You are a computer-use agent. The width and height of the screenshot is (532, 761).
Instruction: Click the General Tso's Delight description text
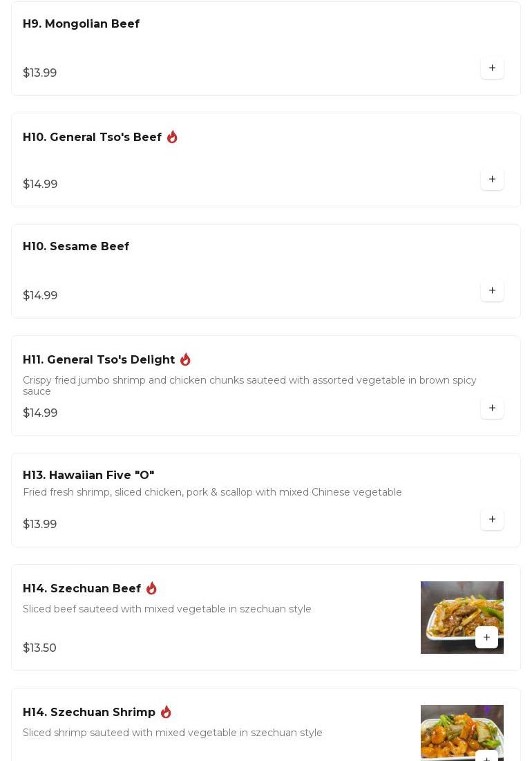click(249, 386)
